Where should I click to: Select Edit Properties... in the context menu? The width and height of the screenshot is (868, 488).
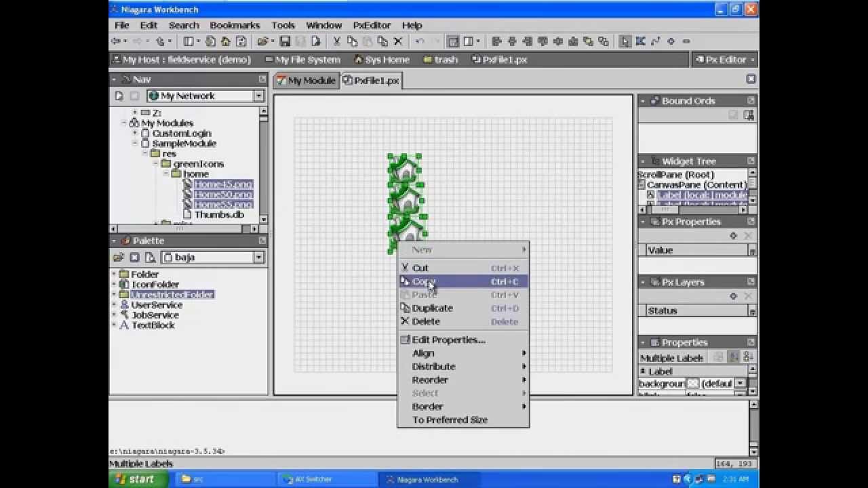(x=463, y=340)
